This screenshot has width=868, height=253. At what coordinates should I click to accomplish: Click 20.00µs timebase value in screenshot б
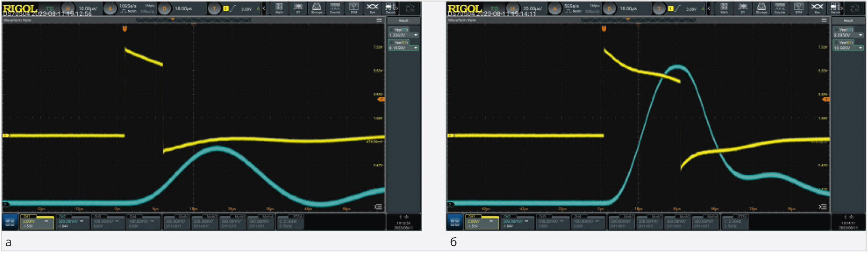[533, 9]
